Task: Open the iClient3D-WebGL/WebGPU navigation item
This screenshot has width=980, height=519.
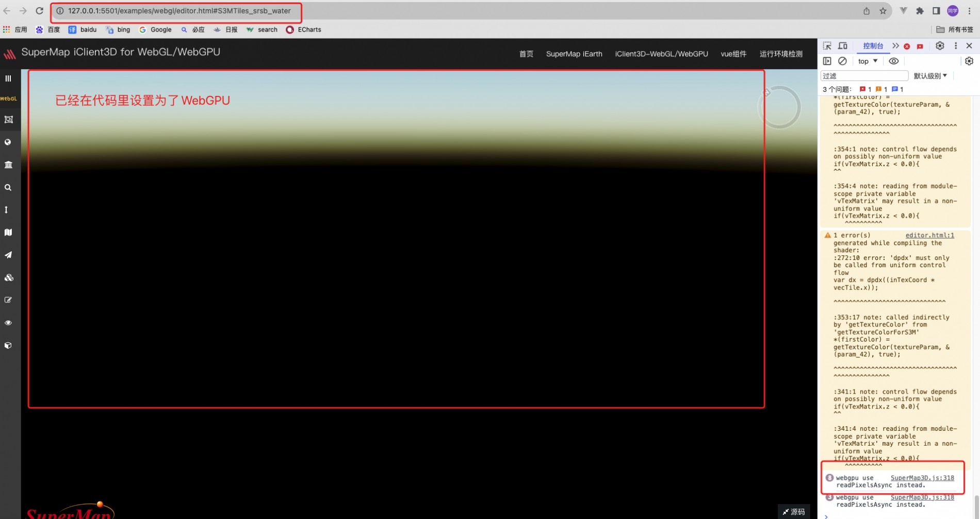Action: (661, 54)
